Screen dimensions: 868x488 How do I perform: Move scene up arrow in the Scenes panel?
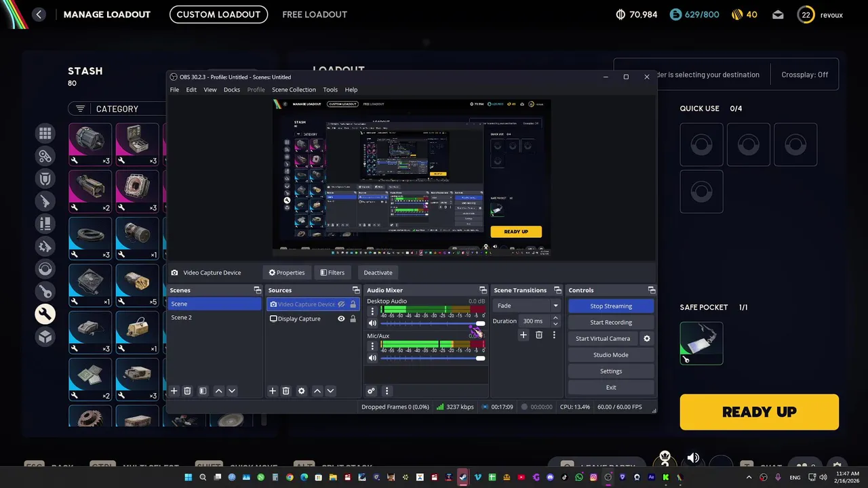pyautogui.click(x=218, y=391)
